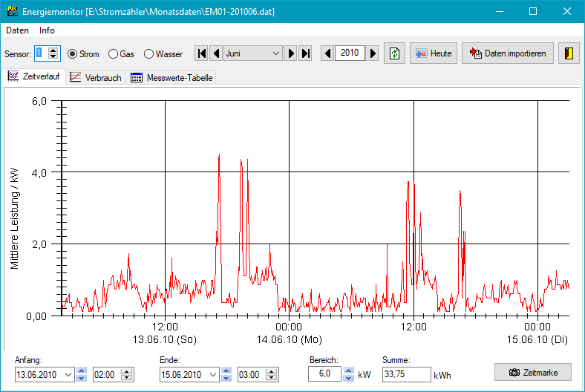The width and height of the screenshot is (585, 392).
Task: Select the Gas radio button
Action: (x=114, y=54)
